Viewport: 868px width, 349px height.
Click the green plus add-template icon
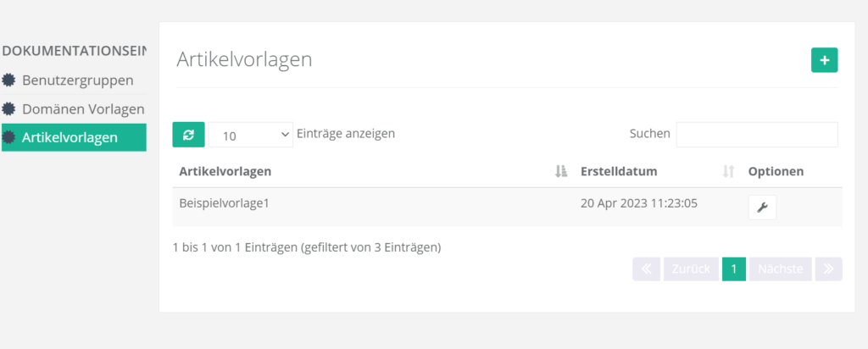824,60
